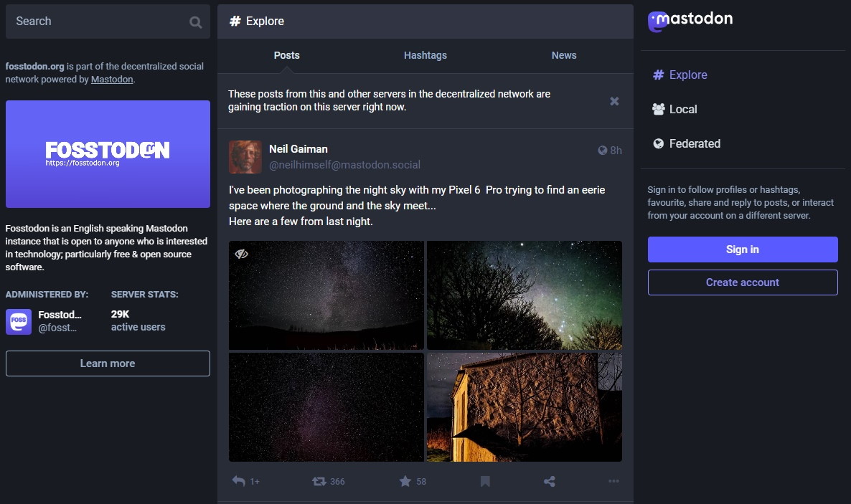Click the Fosstodon administrator account name

coord(60,315)
